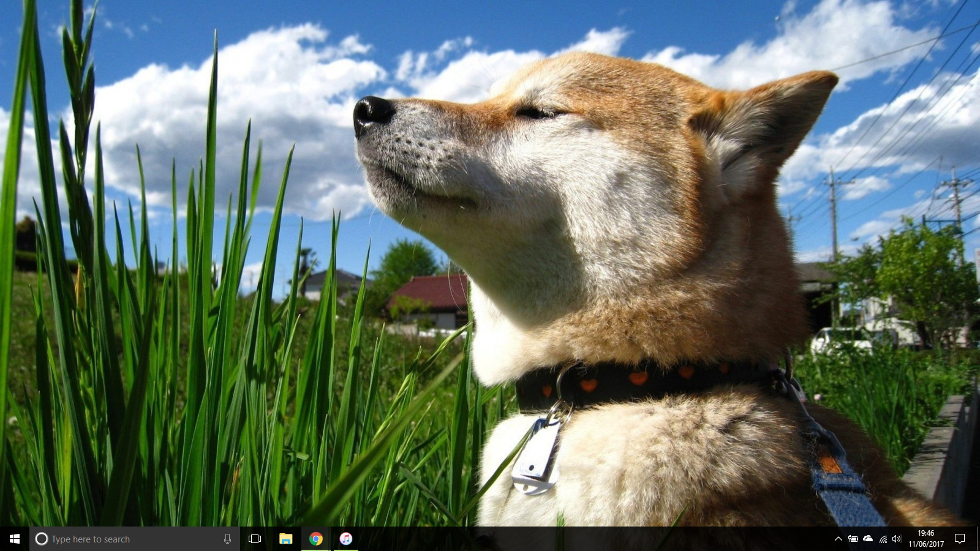Viewport: 980px width, 551px height.
Task: Open Task View from the taskbar
Action: (255, 539)
